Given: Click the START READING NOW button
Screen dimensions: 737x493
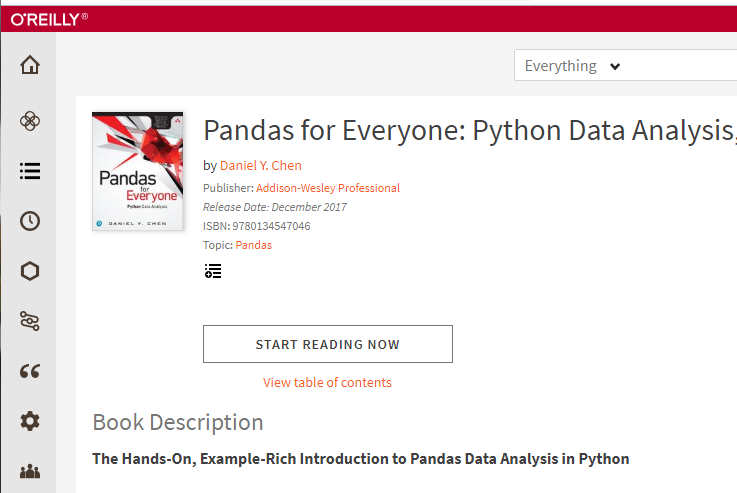Looking at the screenshot, I should (328, 344).
